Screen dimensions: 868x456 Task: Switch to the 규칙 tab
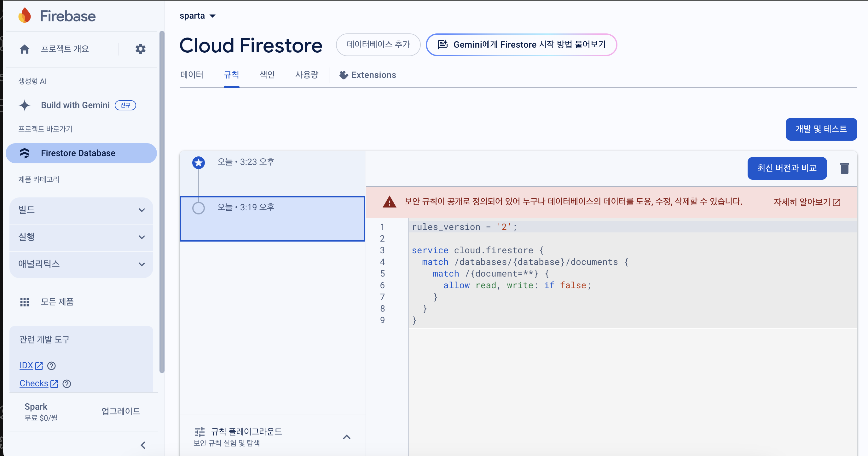pyautogui.click(x=231, y=74)
